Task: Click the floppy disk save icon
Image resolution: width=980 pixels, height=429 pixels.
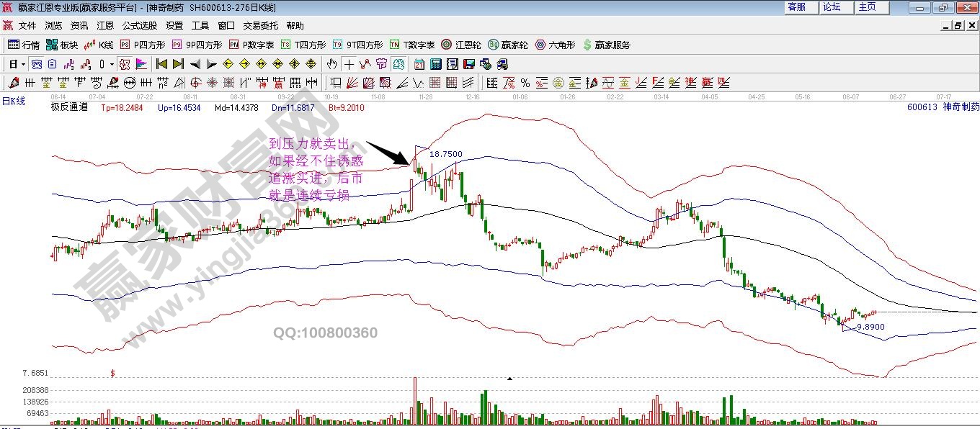Action: pos(468,64)
